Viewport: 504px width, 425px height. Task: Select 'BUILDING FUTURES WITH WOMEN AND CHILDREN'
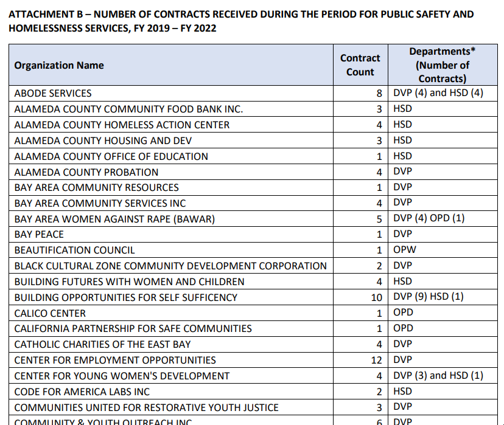click(x=129, y=282)
